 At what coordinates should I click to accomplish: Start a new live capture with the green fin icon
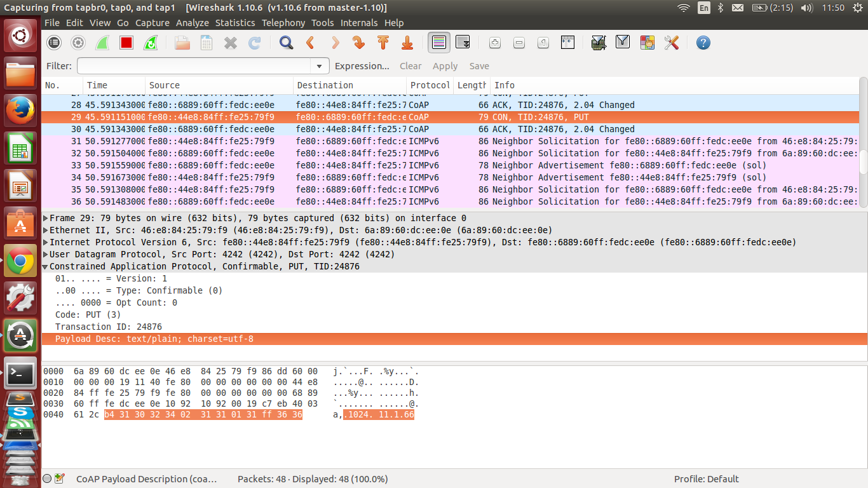(102, 43)
